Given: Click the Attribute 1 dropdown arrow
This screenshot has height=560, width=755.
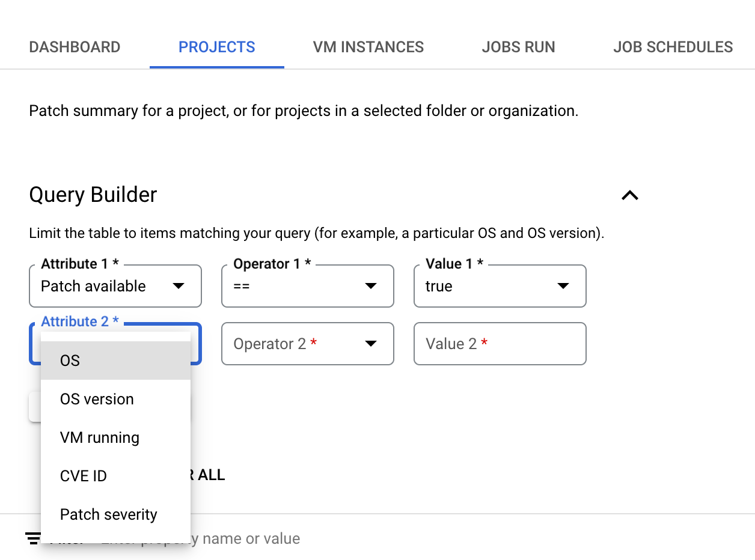Looking at the screenshot, I should [x=179, y=286].
